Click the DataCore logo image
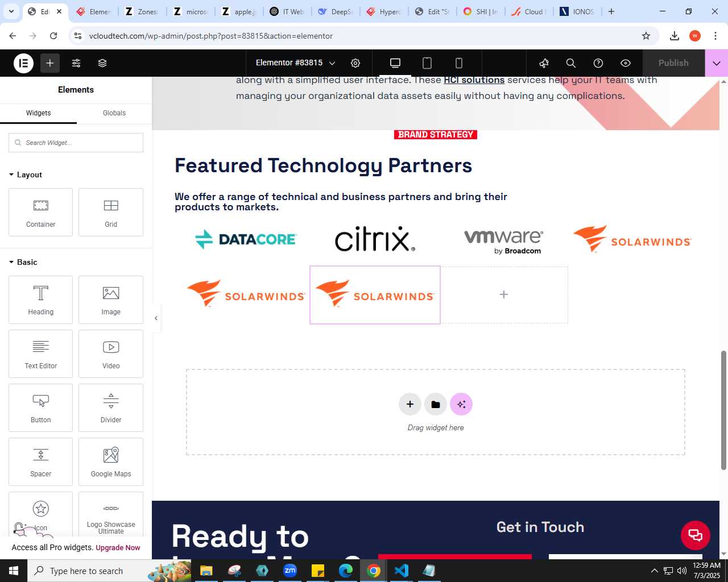 (246, 239)
